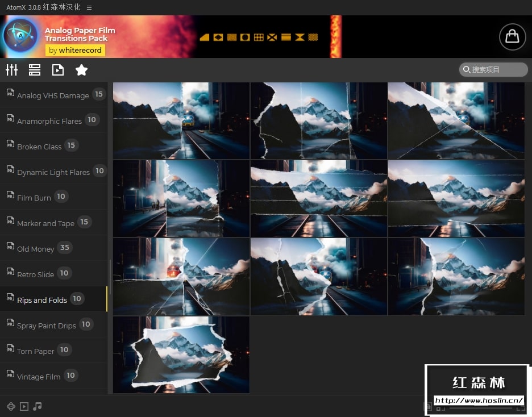Open the AtomX hamburger menu

(x=89, y=7)
